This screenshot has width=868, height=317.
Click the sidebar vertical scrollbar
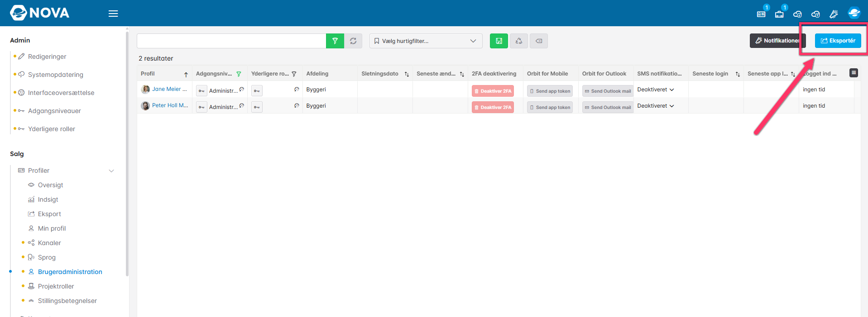click(127, 154)
